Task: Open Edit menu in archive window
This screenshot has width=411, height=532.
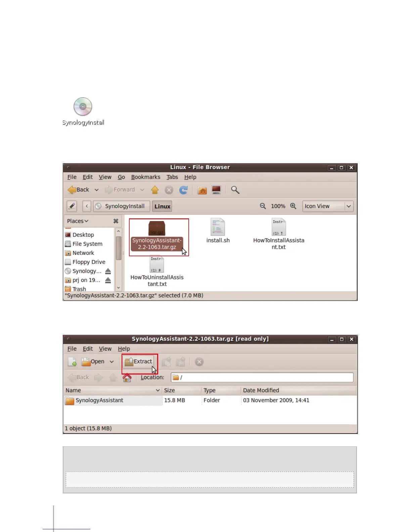Action: (88, 349)
